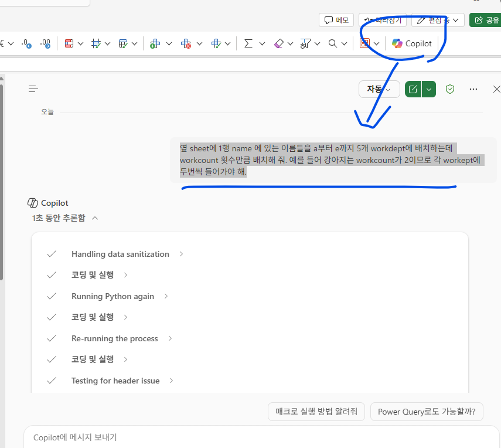Image resolution: width=501 pixels, height=448 pixels.
Task: Click the 매크로 실행 방법 알려줘 suggestion
Action: tap(316, 412)
